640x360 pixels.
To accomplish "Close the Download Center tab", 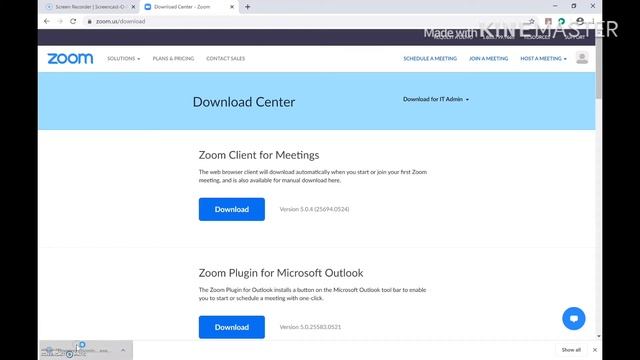I will 232,7.
